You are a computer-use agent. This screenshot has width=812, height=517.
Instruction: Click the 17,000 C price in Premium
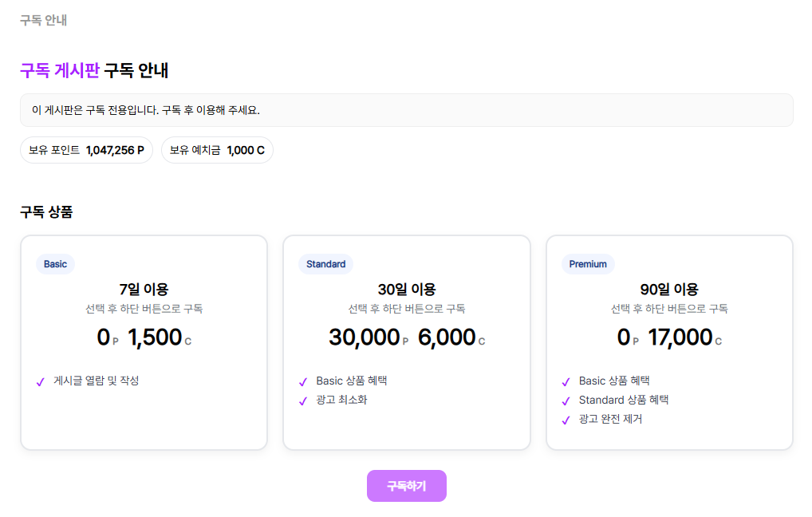coord(684,337)
